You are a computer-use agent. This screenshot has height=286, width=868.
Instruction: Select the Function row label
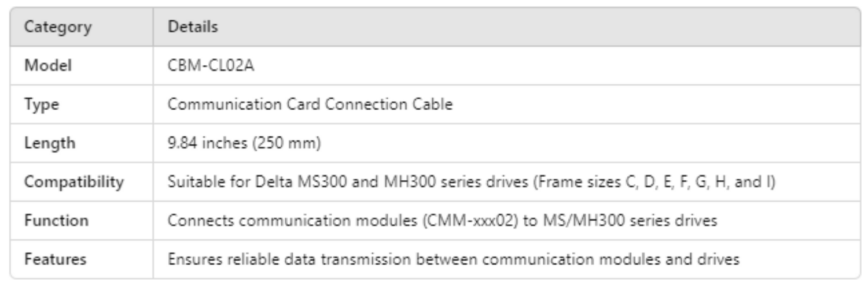(56, 221)
